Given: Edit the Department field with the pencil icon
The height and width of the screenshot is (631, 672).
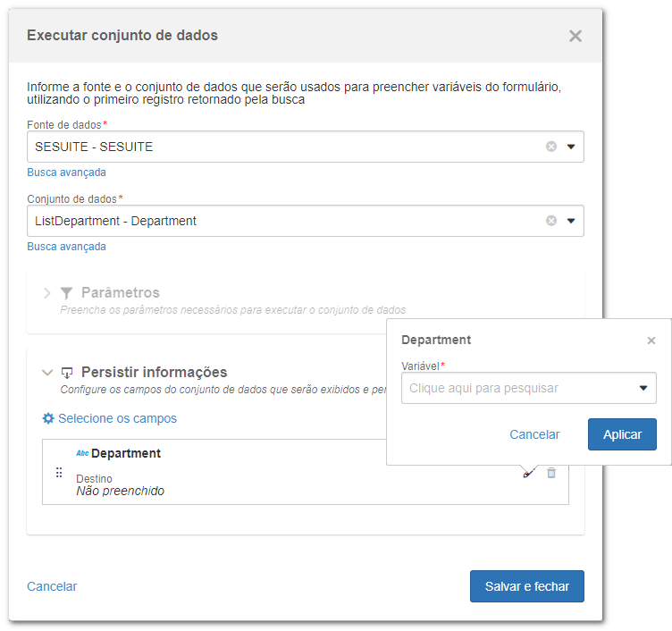Looking at the screenshot, I should coord(529,473).
